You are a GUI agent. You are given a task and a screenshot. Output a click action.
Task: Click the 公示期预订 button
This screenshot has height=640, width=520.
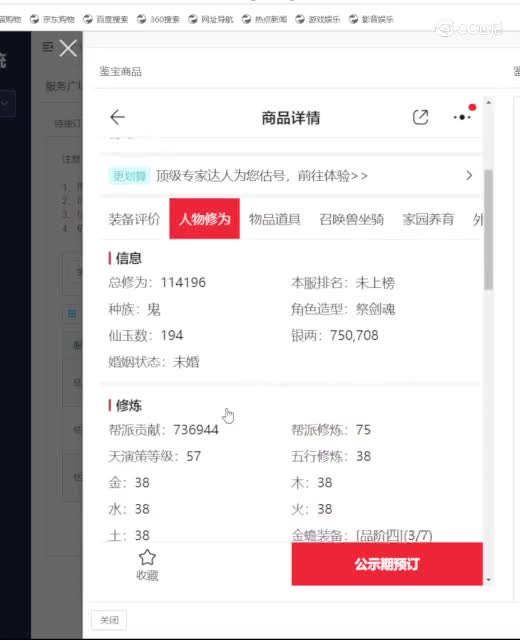coord(387,564)
